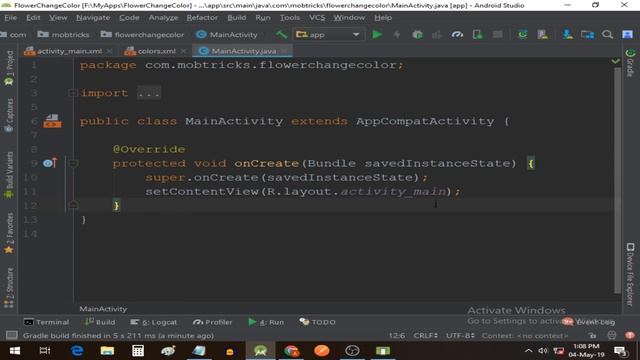
Task: Open the Event Log
Action: (589, 322)
